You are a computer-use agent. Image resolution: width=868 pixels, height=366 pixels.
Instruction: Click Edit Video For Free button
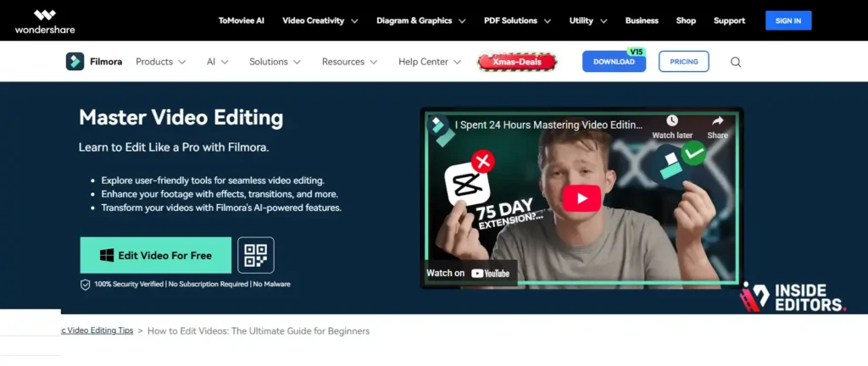click(156, 255)
